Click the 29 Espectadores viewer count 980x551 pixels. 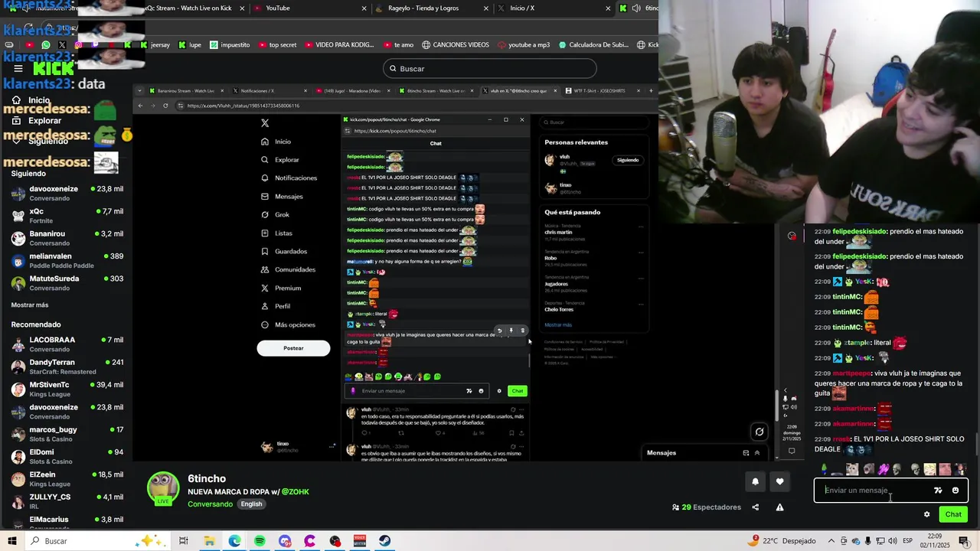pyautogui.click(x=707, y=507)
